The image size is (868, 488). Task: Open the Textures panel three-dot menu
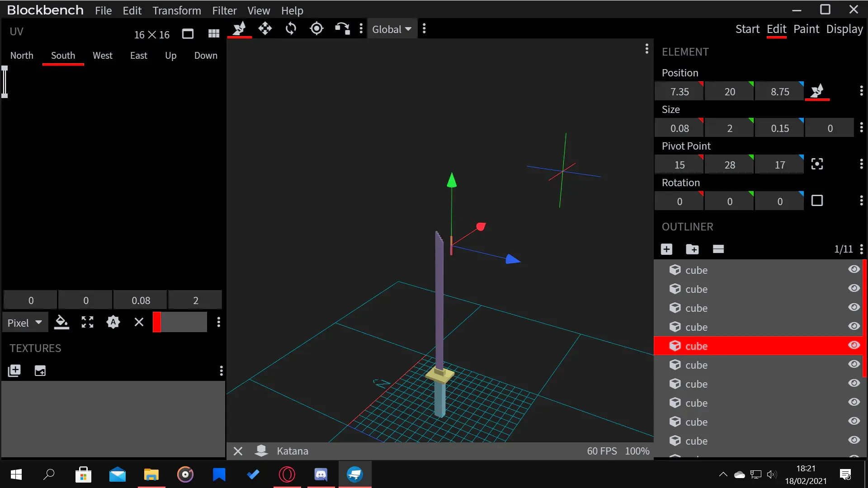(221, 371)
